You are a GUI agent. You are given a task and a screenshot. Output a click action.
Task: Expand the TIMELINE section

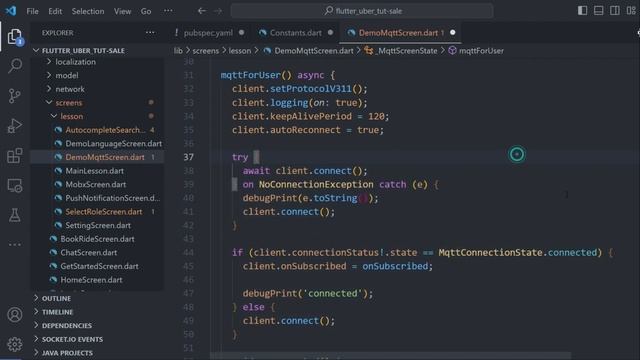57,312
